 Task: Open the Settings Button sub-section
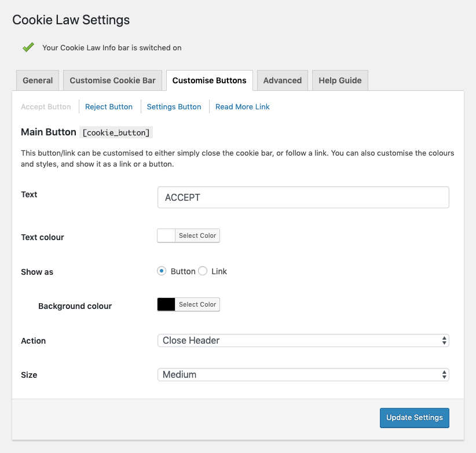click(x=174, y=106)
